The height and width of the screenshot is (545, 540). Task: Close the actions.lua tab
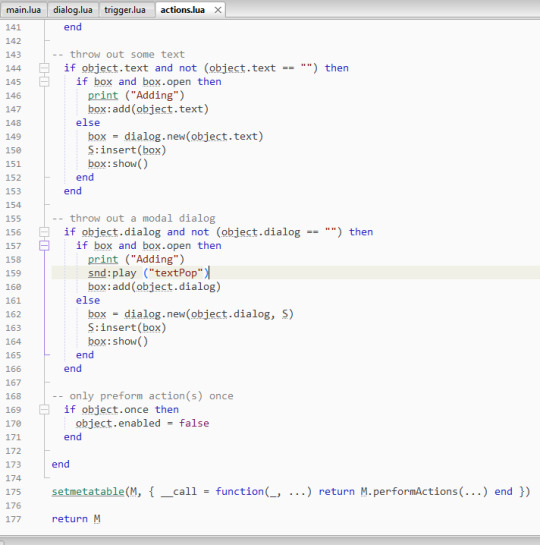tap(218, 10)
